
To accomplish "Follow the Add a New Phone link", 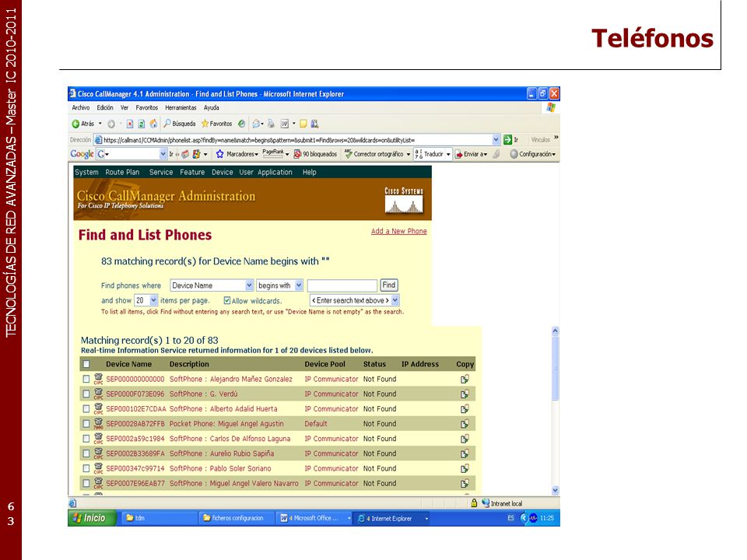I will (x=398, y=231).
